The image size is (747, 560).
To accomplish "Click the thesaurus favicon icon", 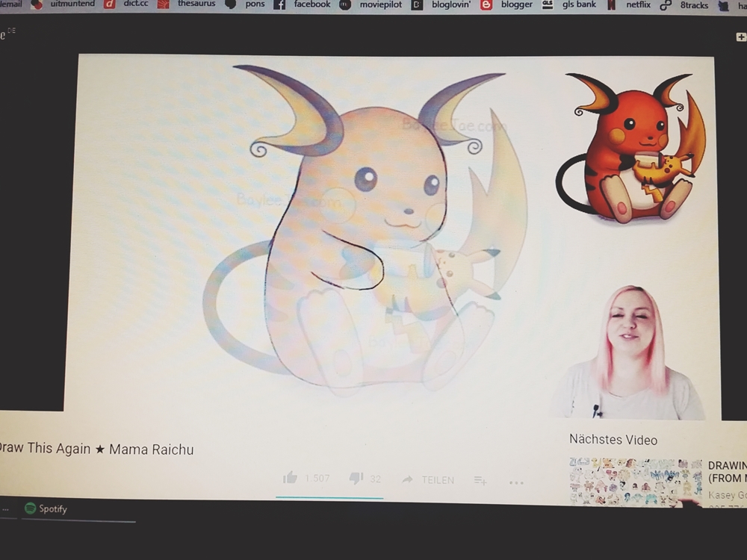I will click(164, 4).
